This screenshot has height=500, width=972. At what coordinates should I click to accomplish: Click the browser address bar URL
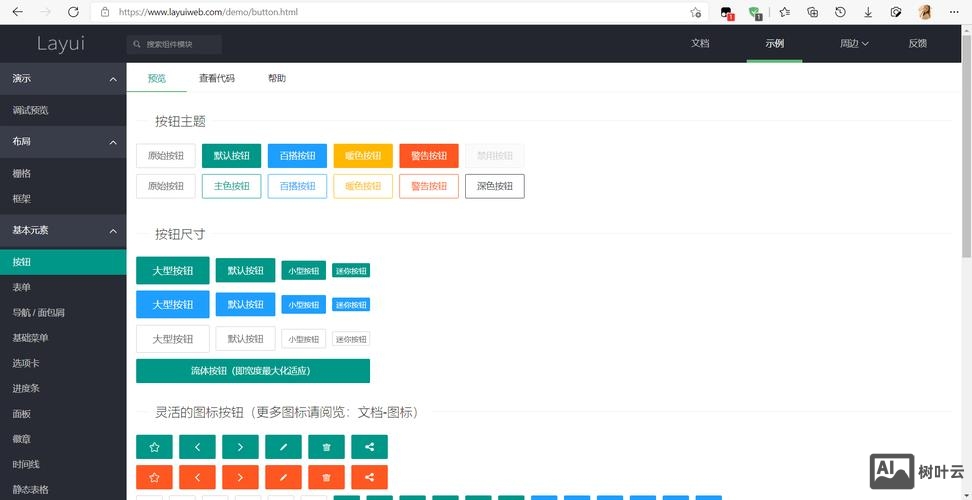[208, 12]
